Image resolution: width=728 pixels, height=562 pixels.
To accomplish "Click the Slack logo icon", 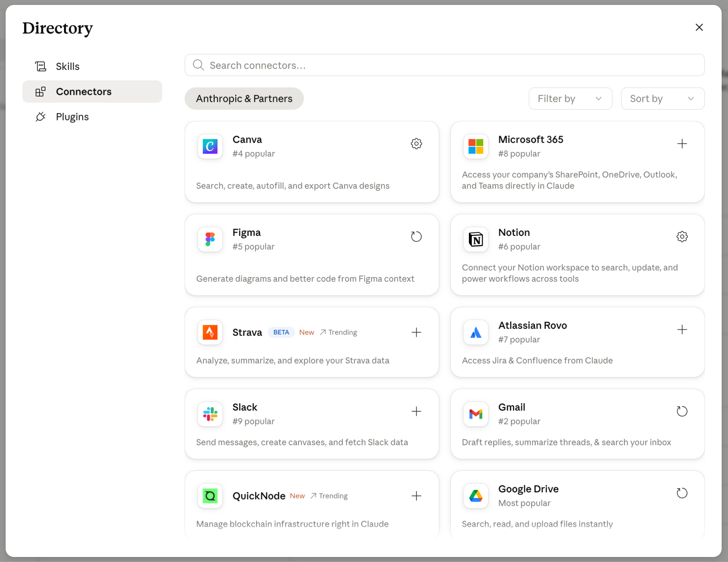I will click(x=210, y=414).
